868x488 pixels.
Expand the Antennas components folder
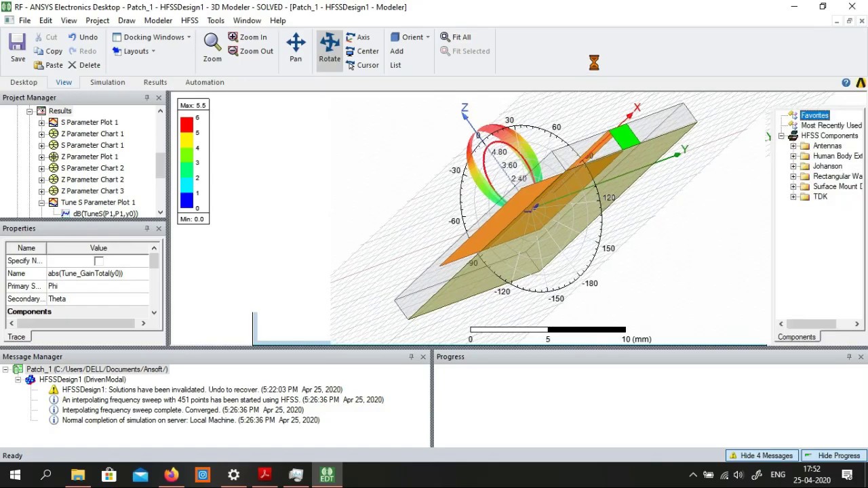click(793, 146)
